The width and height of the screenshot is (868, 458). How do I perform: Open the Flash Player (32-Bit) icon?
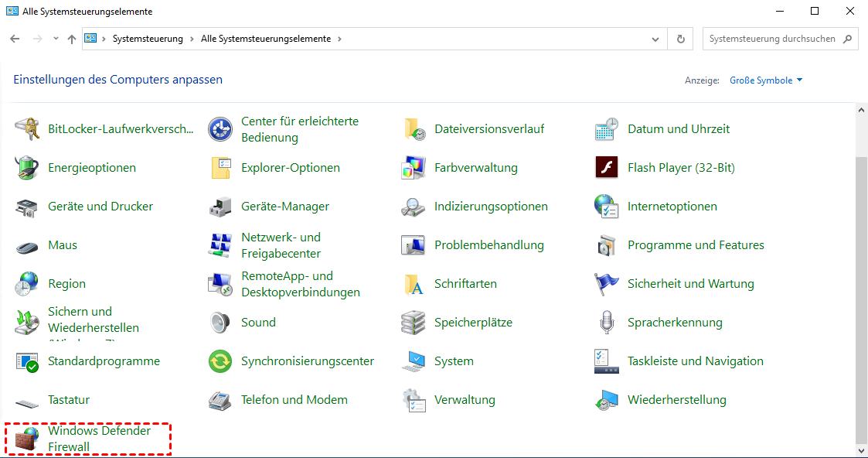(607, 168)
